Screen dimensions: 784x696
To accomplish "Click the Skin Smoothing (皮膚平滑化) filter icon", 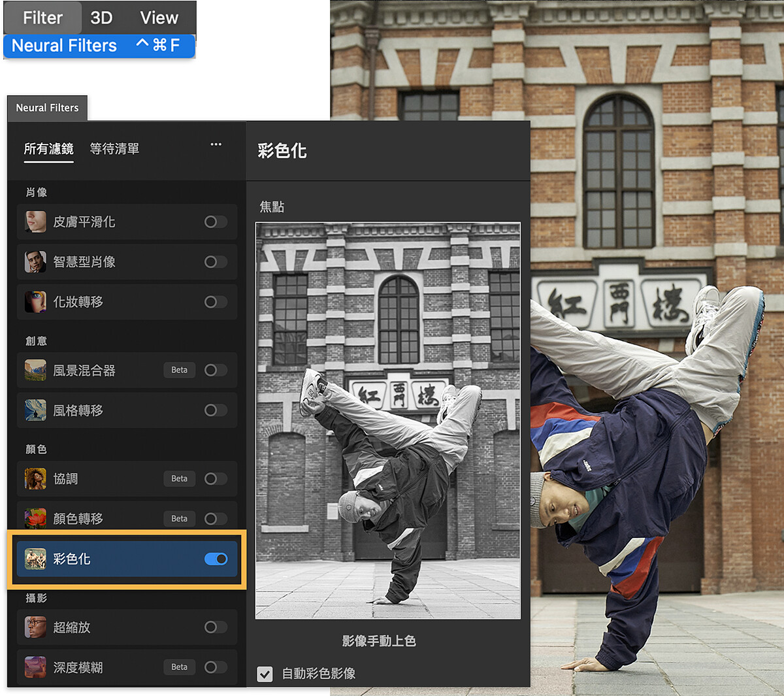I will 35,222.
